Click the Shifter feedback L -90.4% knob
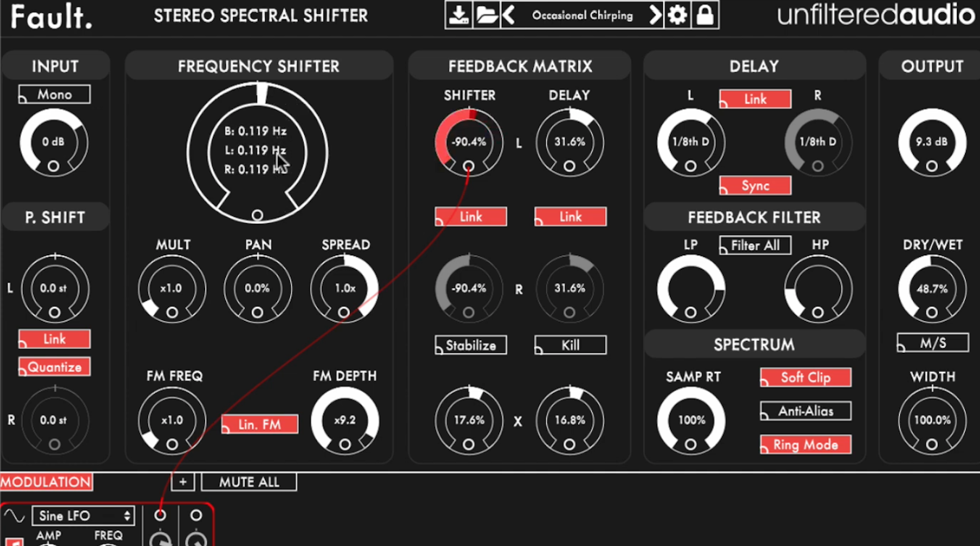980x546 pixels. click(x=469, y=142)
